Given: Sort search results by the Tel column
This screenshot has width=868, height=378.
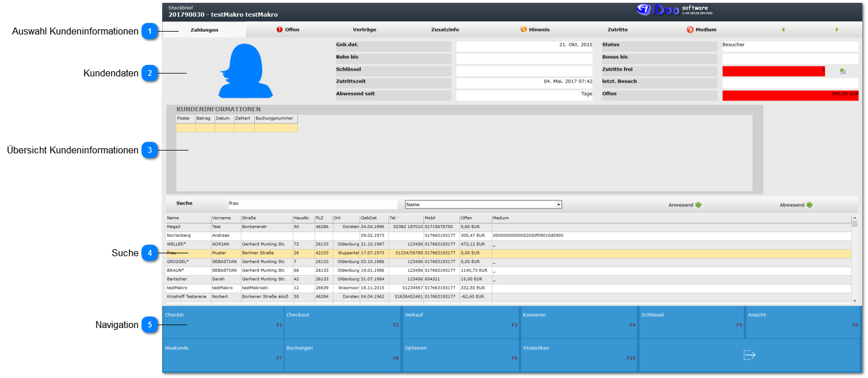Looking at the screenshot, I should [x=406, y=218].
